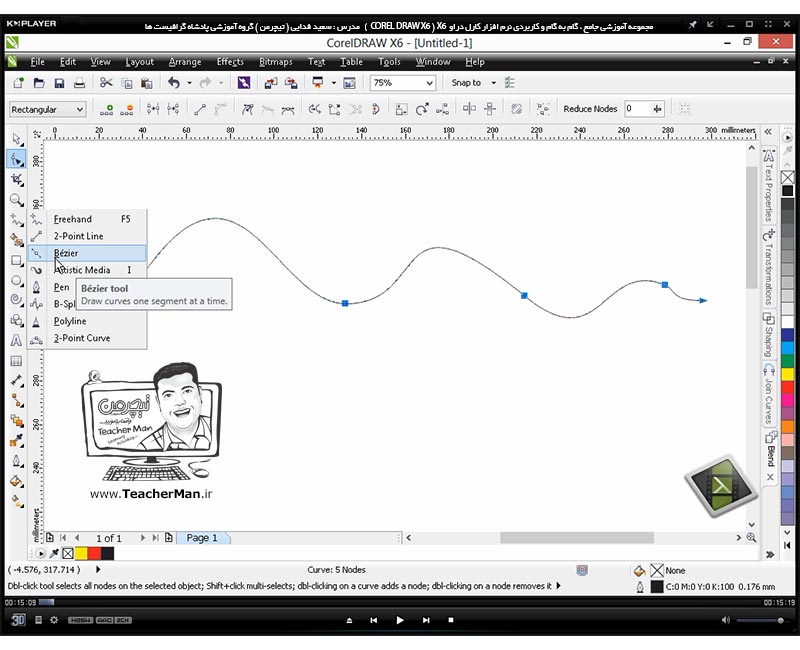Click the horizontal canvas scrollbar

[577, 538]
